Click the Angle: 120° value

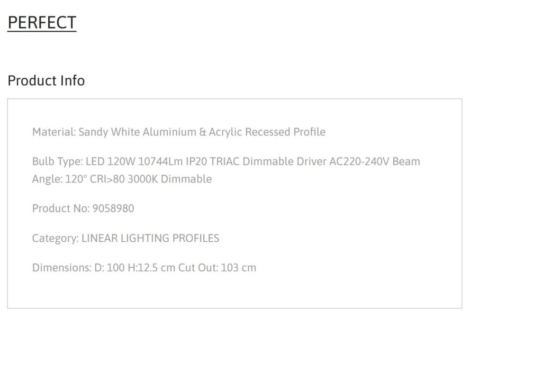pos(59,179)
